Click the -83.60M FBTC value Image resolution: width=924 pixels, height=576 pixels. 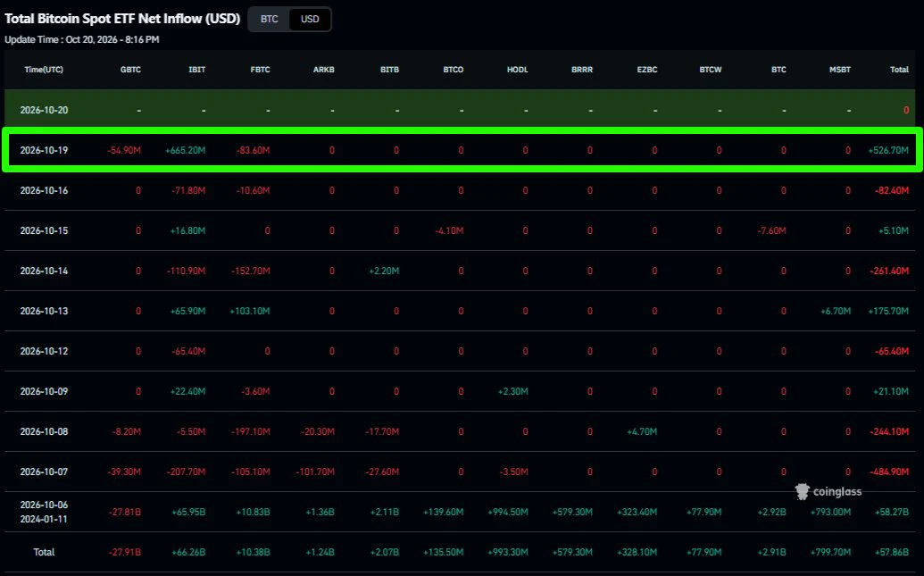(253, 150)
